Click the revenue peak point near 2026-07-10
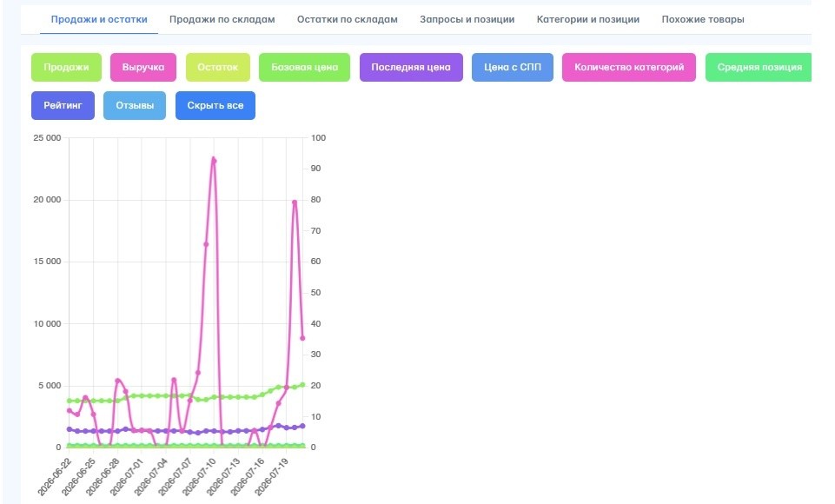The width and height of the screenshot is (835, 504). [x=214, y=160]
